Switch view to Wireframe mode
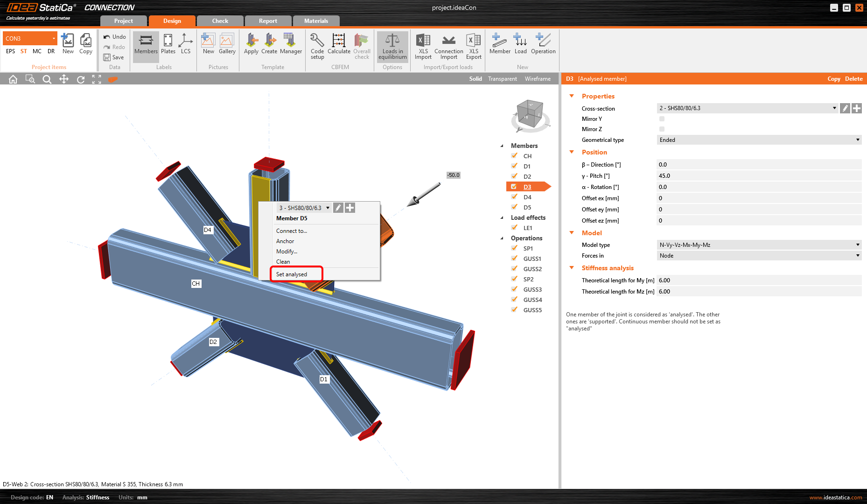This screenshot has width=867, height=504. tap(538, 79)
